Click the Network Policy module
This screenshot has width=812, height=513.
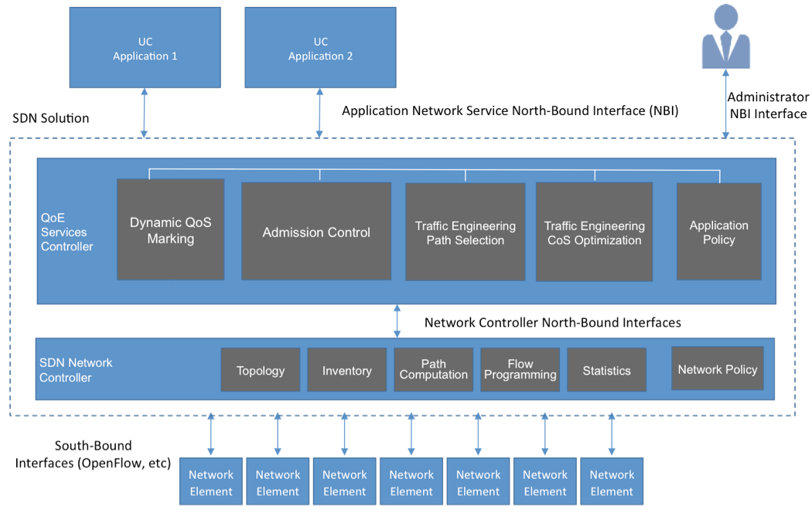717,369
